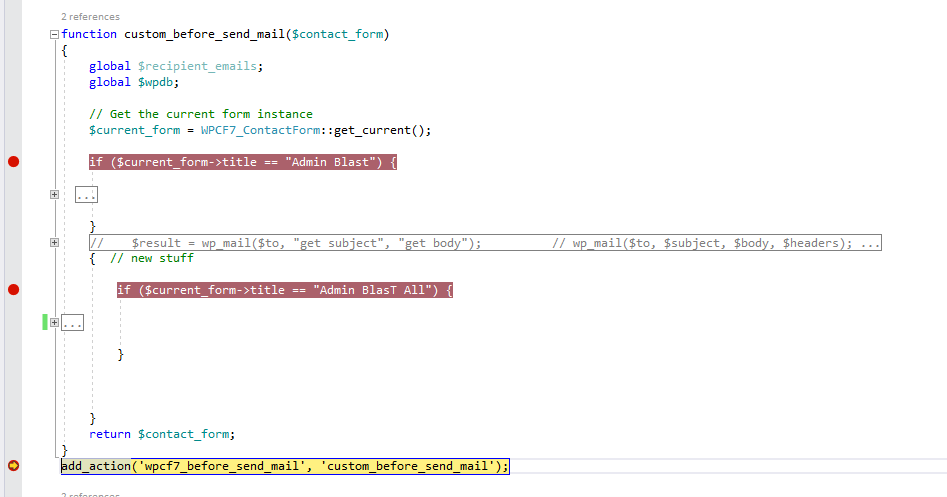The width and height of the screenshot is (947, 497).
Task: Select the highlighted add_action statement line
Action: click(285, 466)
